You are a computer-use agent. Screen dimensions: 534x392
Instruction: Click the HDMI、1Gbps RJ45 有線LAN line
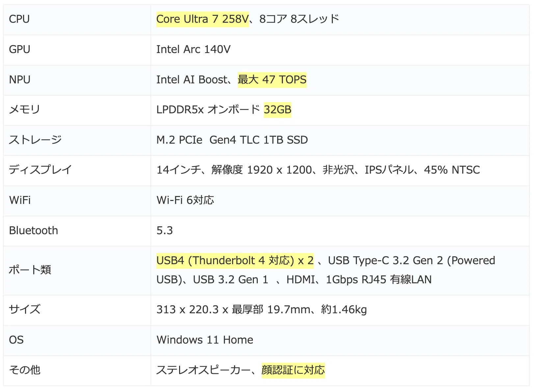click(359, 280)
